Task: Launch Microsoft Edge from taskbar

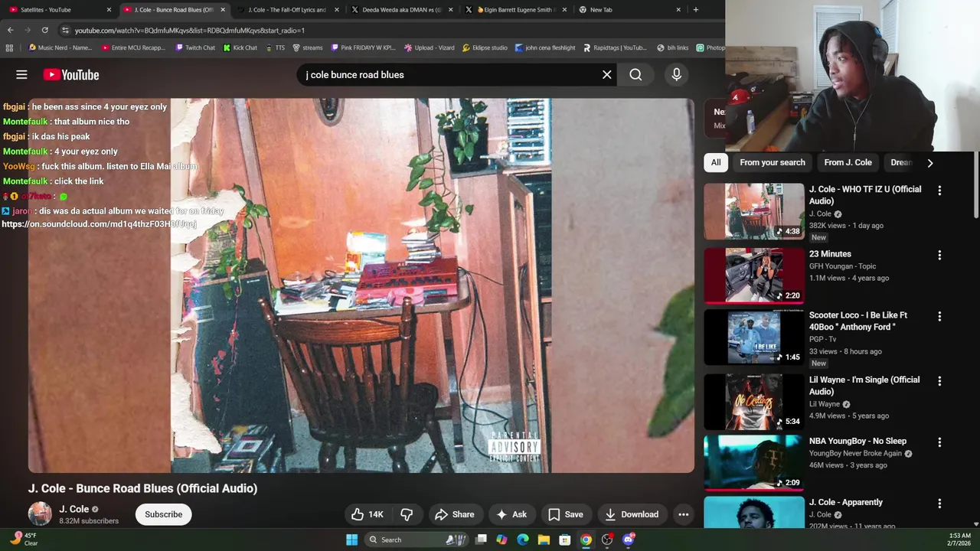Action: pyautogui.click(x=523, y=540)
